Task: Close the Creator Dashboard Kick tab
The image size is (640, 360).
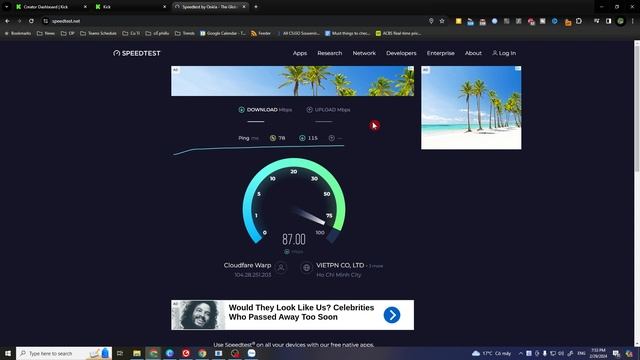Action: [85, 7]
